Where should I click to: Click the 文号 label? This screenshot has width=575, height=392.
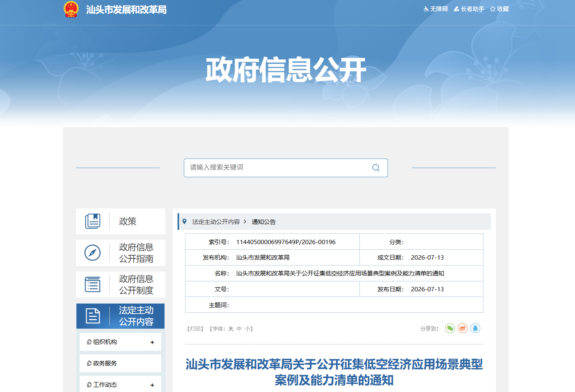222,289
